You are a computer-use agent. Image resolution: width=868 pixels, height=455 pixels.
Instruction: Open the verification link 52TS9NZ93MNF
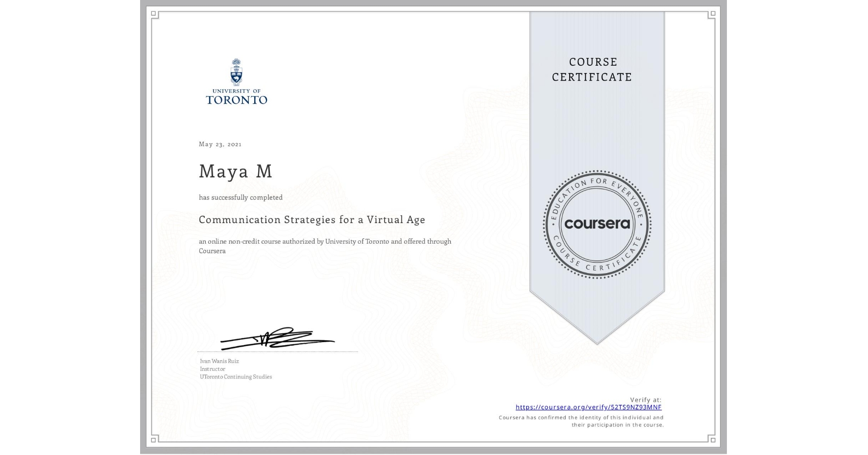tap(588, 407)
